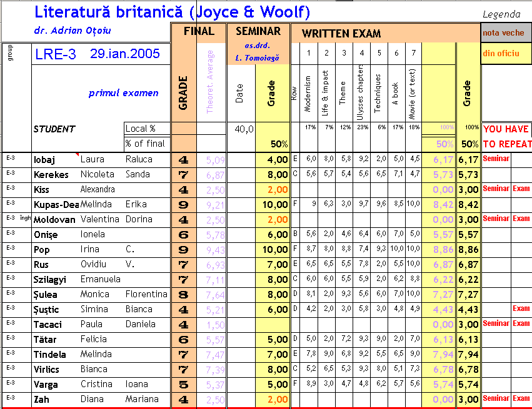Select the 'Legenda' label

(x=501, y=14)
